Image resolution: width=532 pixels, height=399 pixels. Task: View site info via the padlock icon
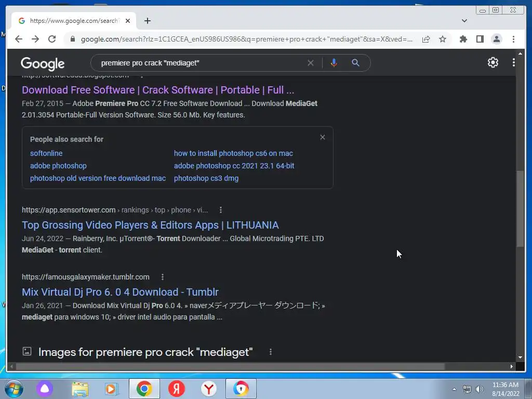[x=72, y=39]
